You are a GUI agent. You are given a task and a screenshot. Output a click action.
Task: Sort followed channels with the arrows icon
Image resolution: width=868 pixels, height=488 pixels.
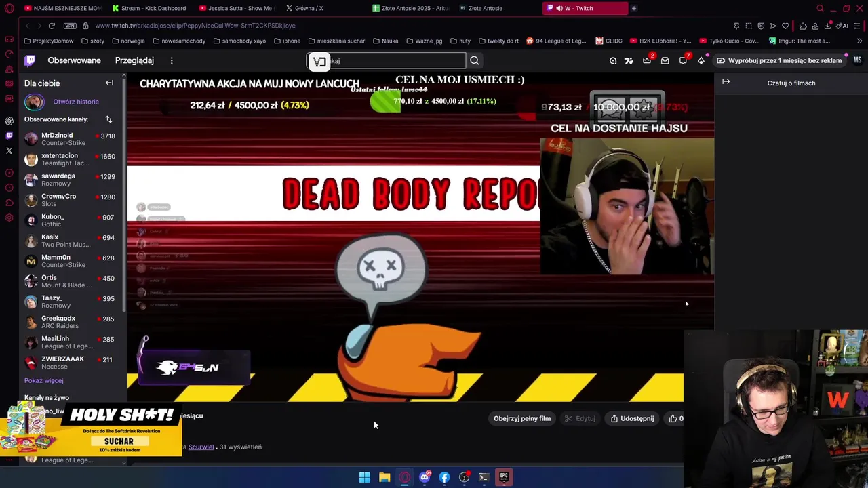click(108, 119)
